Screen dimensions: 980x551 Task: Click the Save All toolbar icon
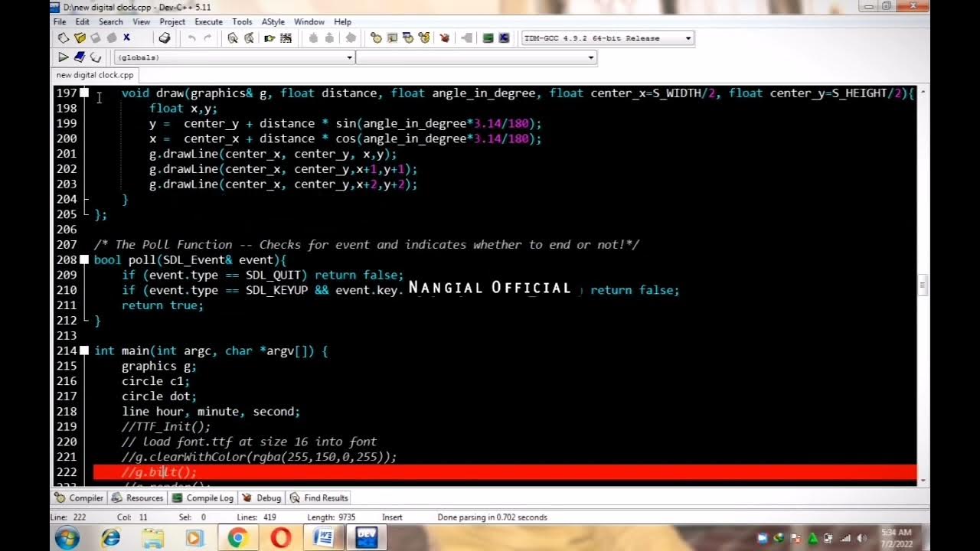pos(112,37)
